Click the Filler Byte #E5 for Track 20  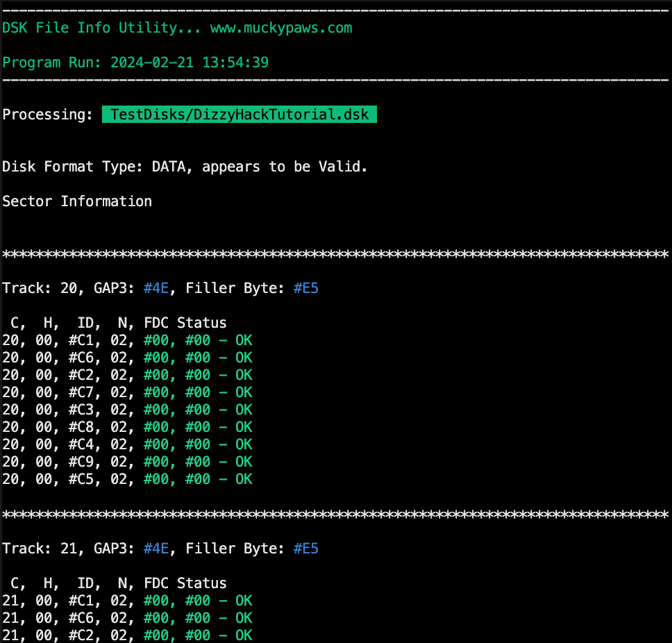point(305,288)
